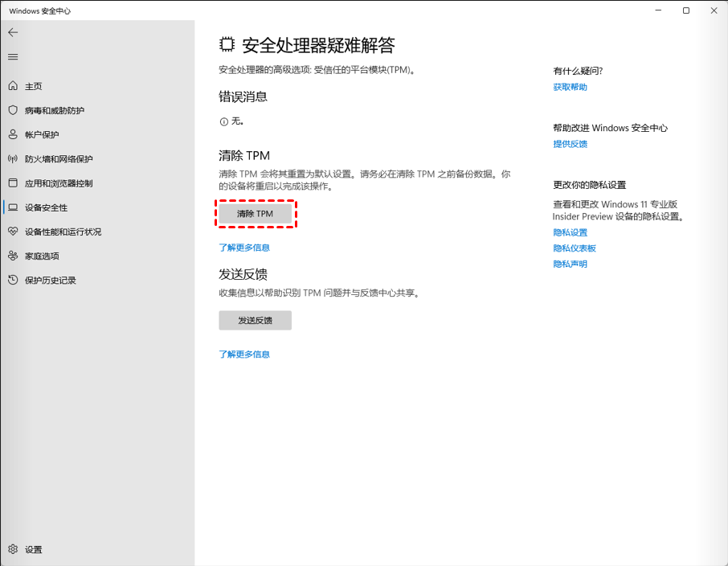Click the protection history clock icon

(13, 280)
